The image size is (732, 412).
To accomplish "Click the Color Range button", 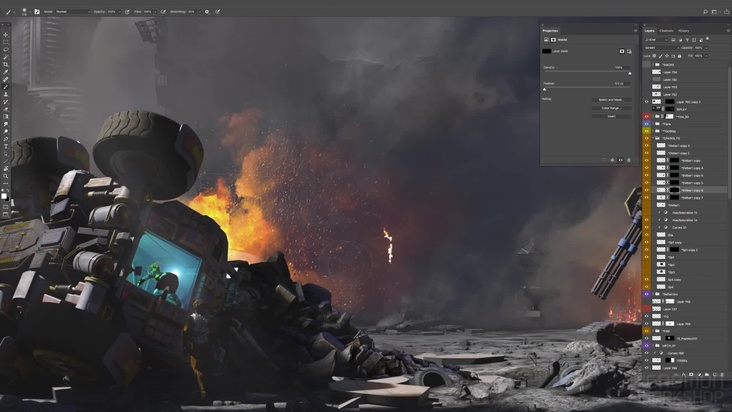I will click(612, 108).
